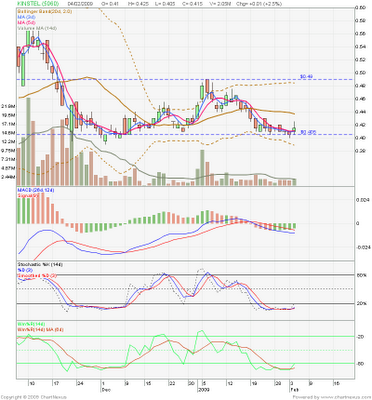
Task: Click the H= 0.425 high price
Action: [137, 4]
